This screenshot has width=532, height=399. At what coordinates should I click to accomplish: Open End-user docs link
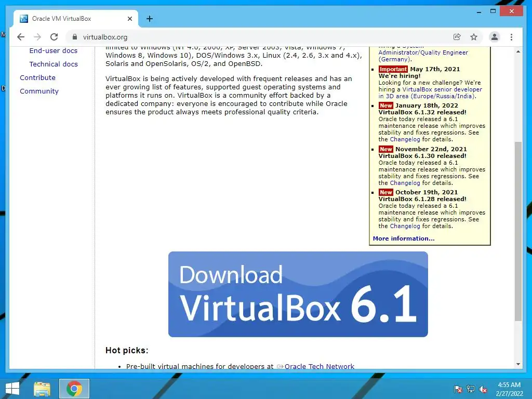point(54,50)
